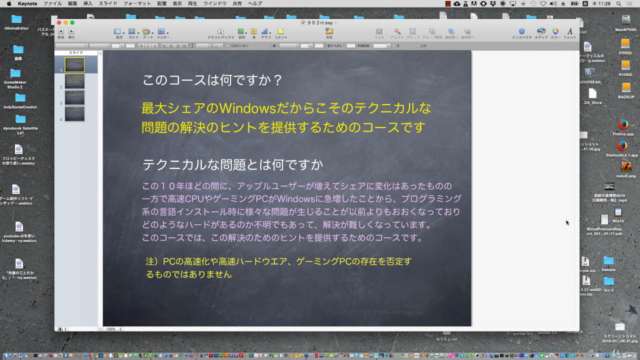Click the 塗りつぶし fill color well
This screenshot has height=360, width=640.
click(x=351, y=46)
